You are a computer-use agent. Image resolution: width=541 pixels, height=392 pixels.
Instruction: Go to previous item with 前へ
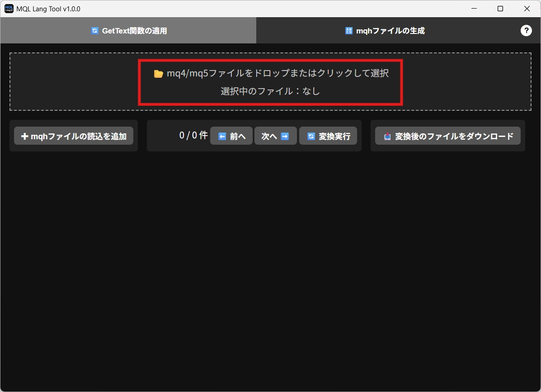(x=231, y=136)
